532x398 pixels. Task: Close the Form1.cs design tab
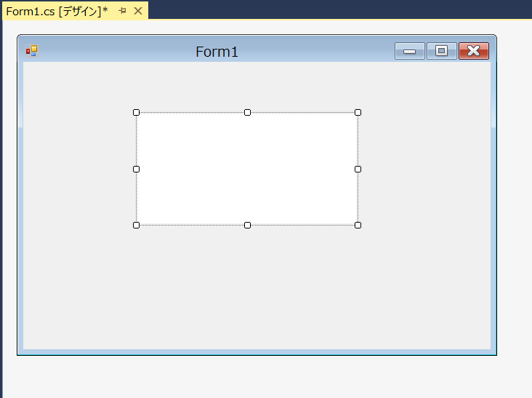click(138, 11)
